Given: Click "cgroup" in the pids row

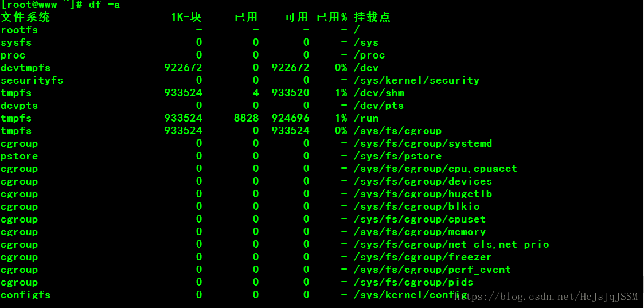Looking at the screenshot, I should tap(19, 283).
